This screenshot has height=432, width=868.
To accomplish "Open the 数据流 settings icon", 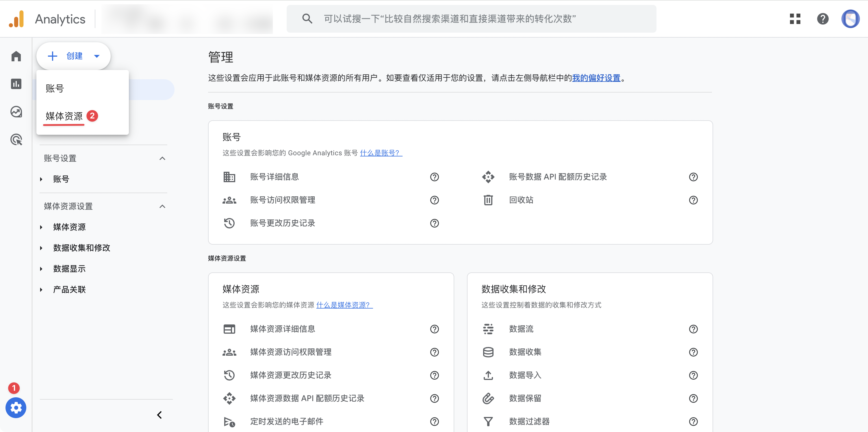I will click(x=488, y=329).
